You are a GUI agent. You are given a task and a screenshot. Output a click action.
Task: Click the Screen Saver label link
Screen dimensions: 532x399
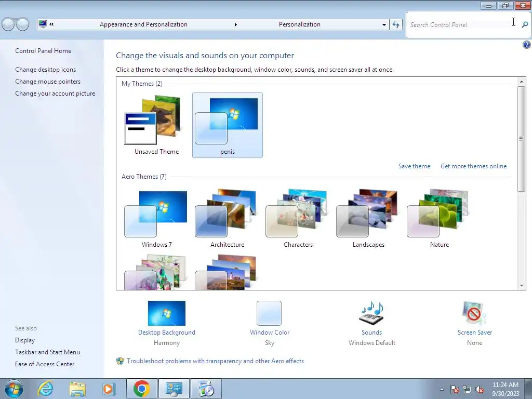(475, 332)
